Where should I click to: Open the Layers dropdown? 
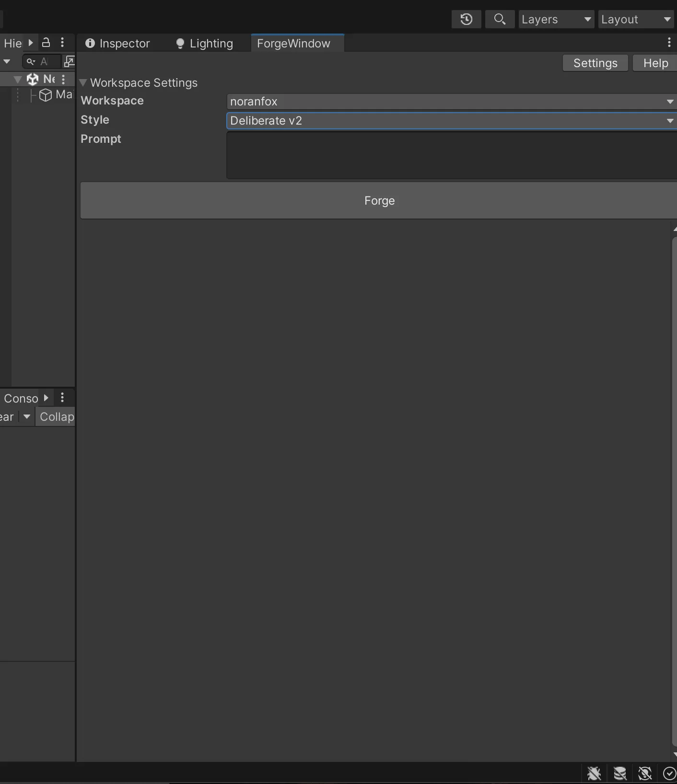click(x=556, y=19)
